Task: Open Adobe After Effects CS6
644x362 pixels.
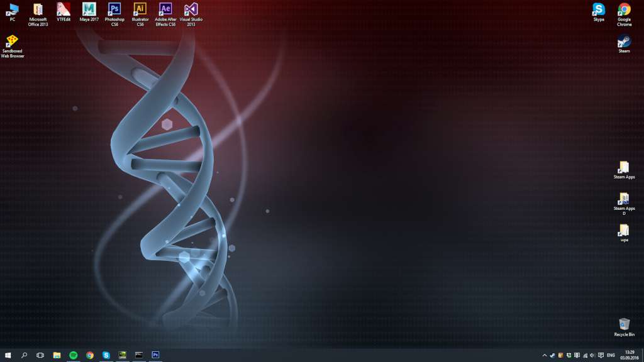Action: pos(165,11)
